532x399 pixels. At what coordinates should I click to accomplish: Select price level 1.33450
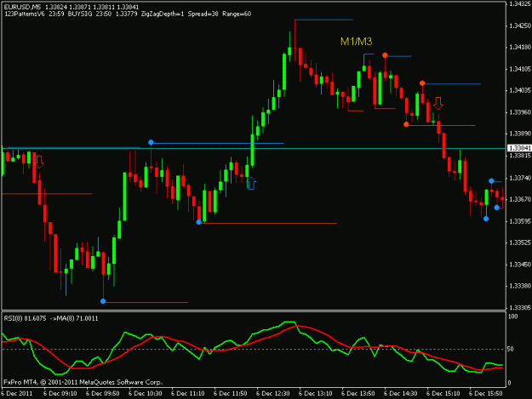coord(520,265)
